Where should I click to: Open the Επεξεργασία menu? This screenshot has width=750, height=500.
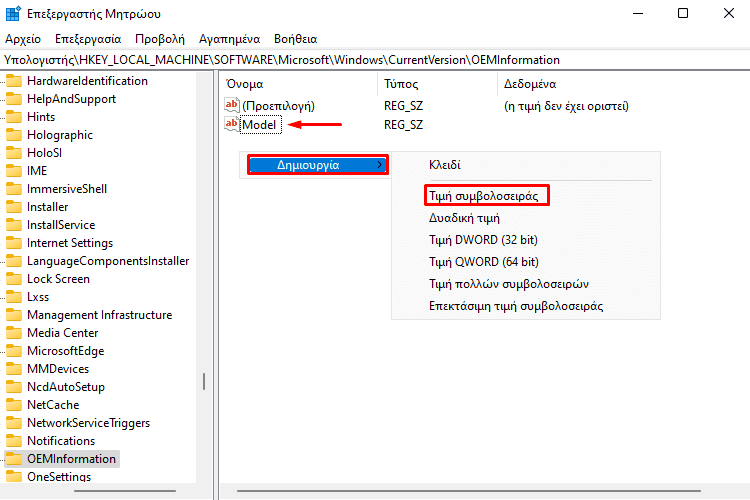coord(88,39)
